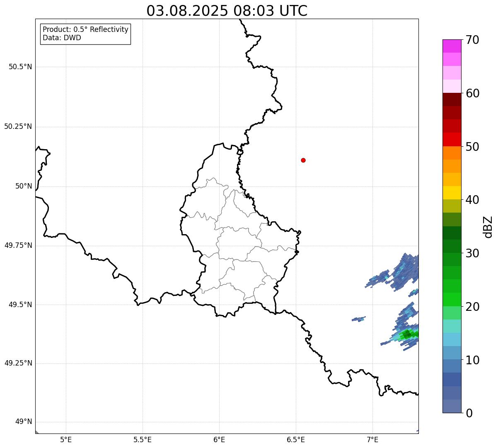Pick the dark maroon swatch below 60

click(452, 99)
